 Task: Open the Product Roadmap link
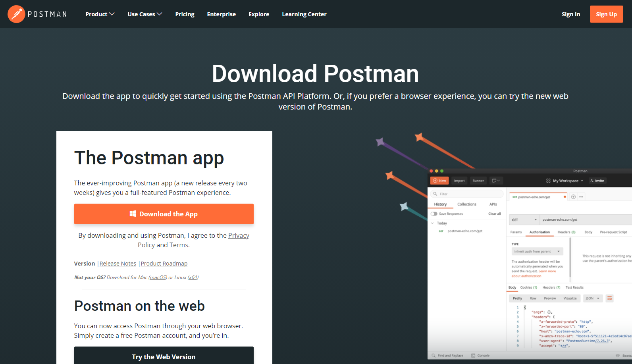tap(164, 264)
